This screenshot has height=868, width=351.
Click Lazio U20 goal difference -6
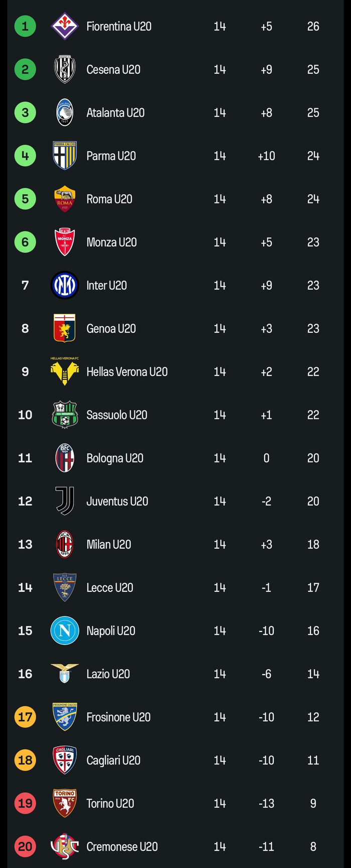(x=266, y=674)
